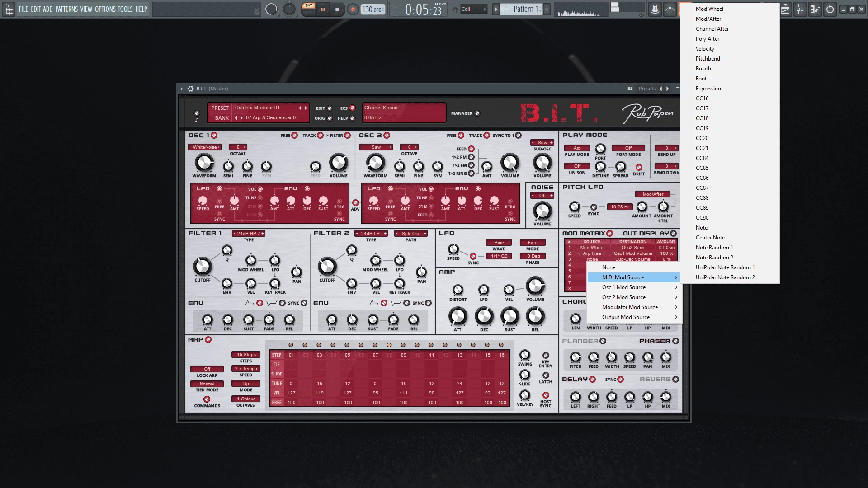868x488 pixels.
Task: Click the noise Off selector
Action: coord(542,196)
